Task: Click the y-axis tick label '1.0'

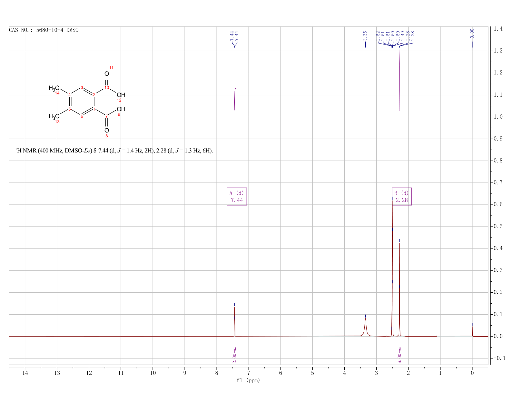Action: [498, 117]
